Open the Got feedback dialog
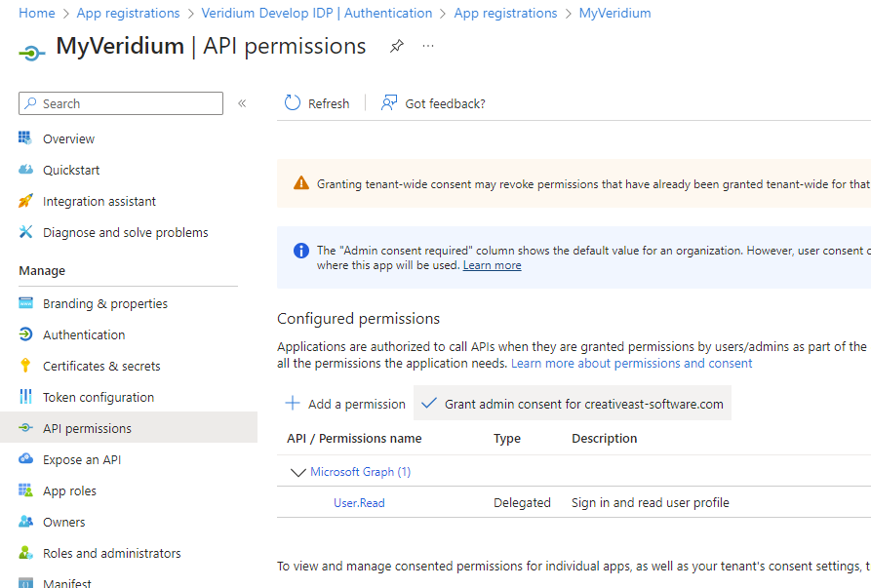This screenshot has height=588, width=871. (x=432, y=102)
